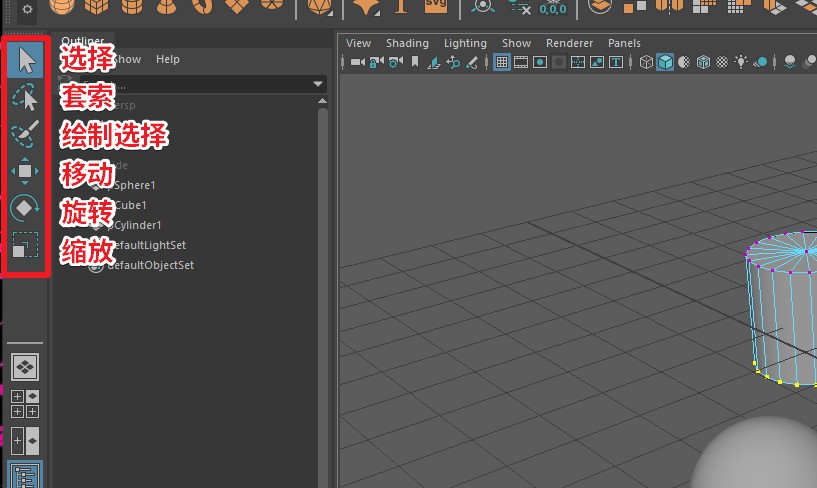Image resolution: width=817 pixels, height=488 pixels.
Task: Choose the Paint Selection brush tool
Action: click(25, 134)
